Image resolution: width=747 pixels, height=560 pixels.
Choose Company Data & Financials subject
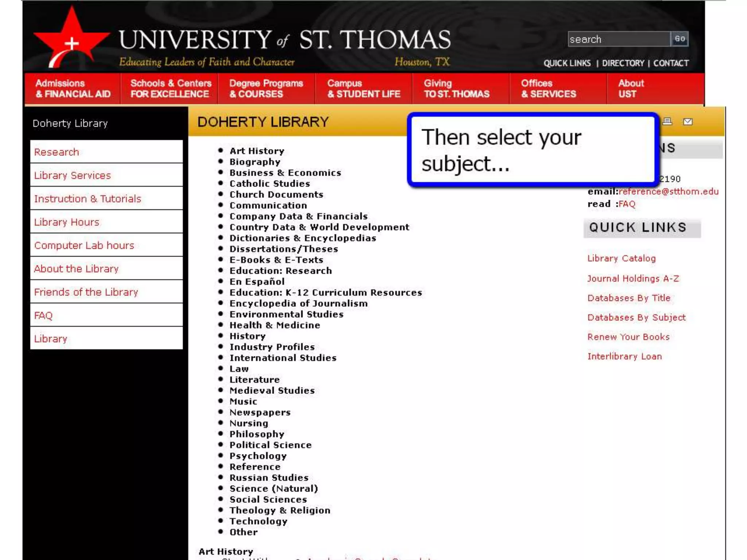click(298, 216)
